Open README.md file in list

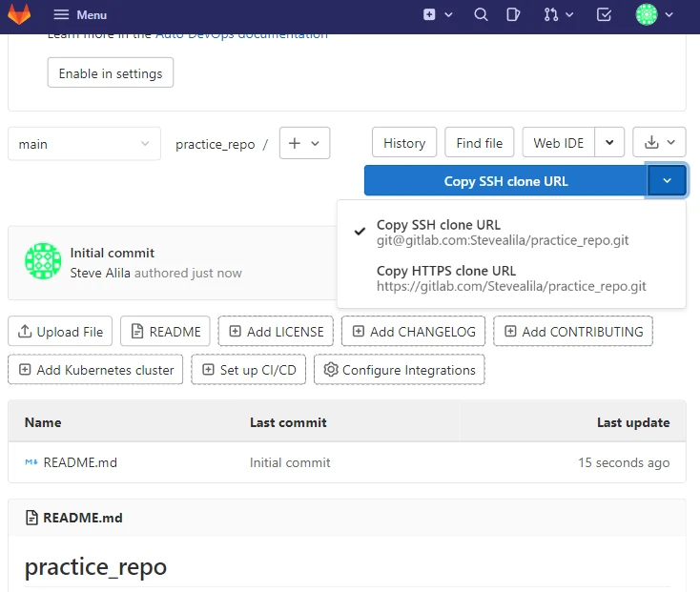(x=80, y=462)
